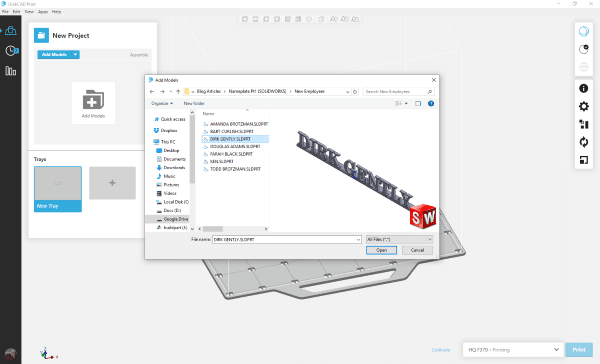Open the View menu
The height and width of the screenshot is (364, 600).
(x=29, y=12)
